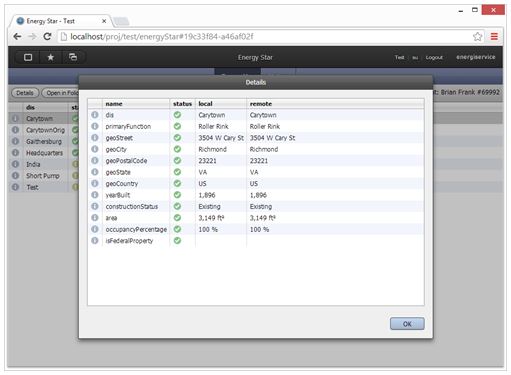Select Gaithersburg row in background list
The height and width of the screenshot is (375, 511).
point(44,141)
